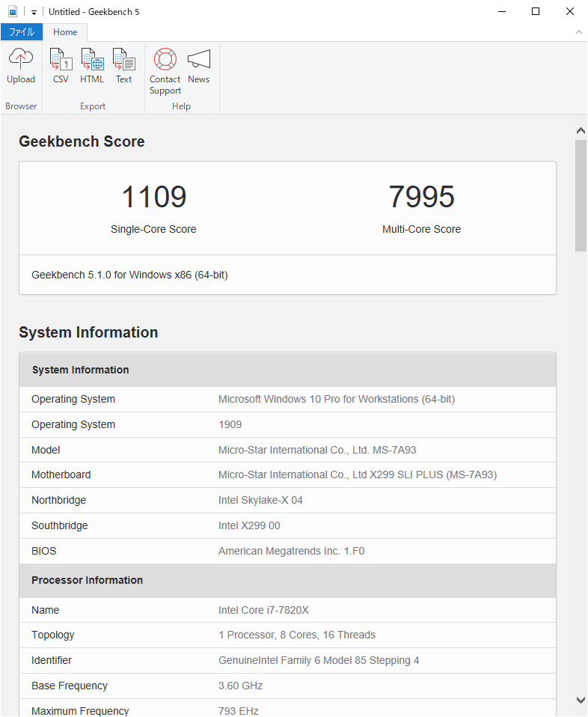Upload results to Geekbench Browser

coord(21,67)
